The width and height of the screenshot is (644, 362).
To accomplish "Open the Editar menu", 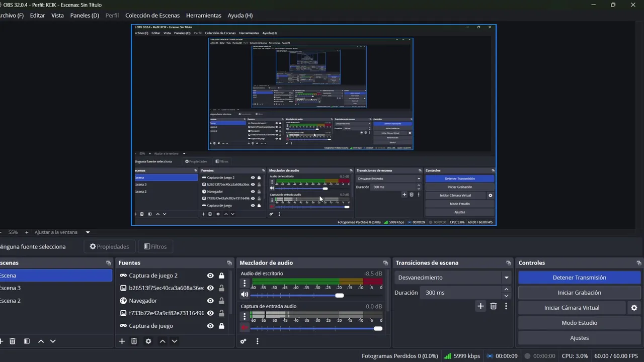I will coord(37,16).
